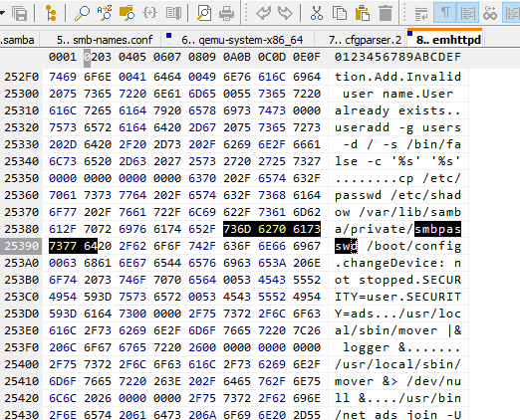Click selected hex value 736D in row 25380
The height and width of the screenshot is (420, 520).
point(237,229)
